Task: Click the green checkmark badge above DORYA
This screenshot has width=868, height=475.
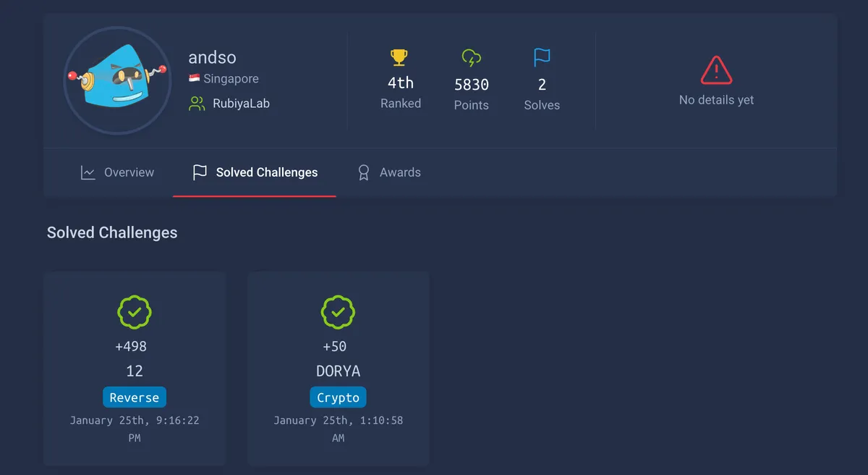Action: point(338,312)
